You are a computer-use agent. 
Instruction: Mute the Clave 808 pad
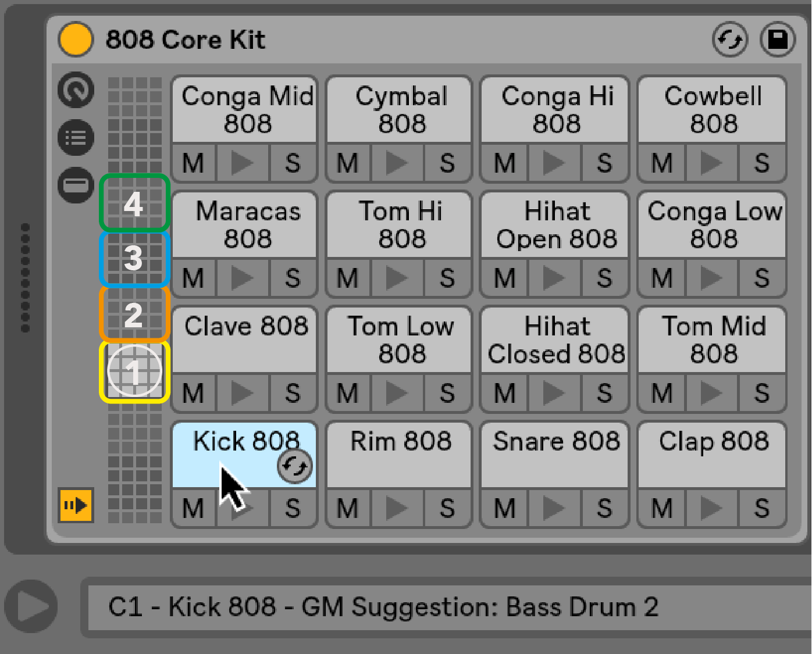194,393
